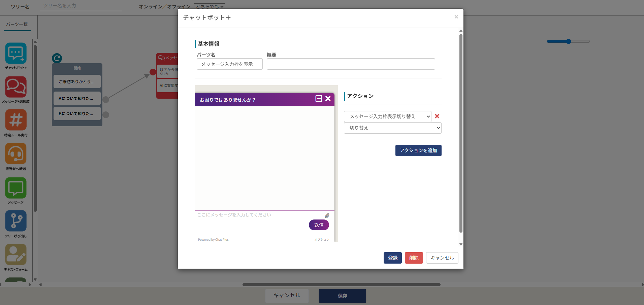Click the アクションを追加 button

coord(418,150)
